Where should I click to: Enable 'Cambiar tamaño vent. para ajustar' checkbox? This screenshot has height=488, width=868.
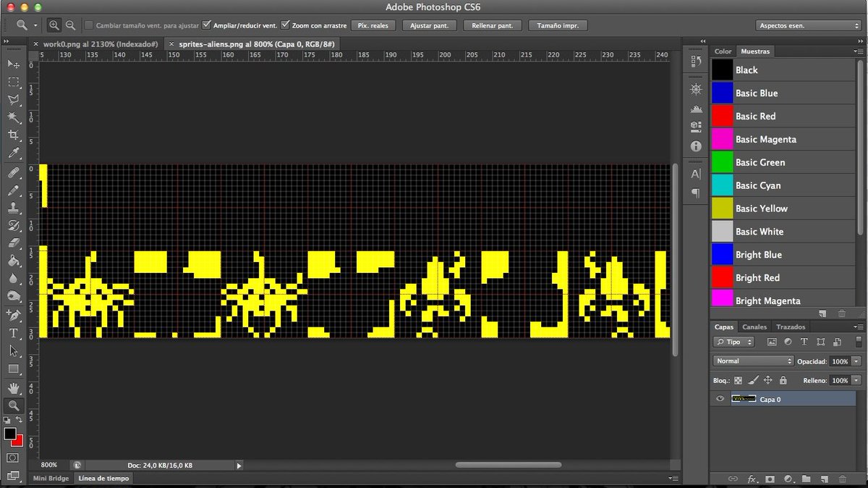tap(89, 25)
